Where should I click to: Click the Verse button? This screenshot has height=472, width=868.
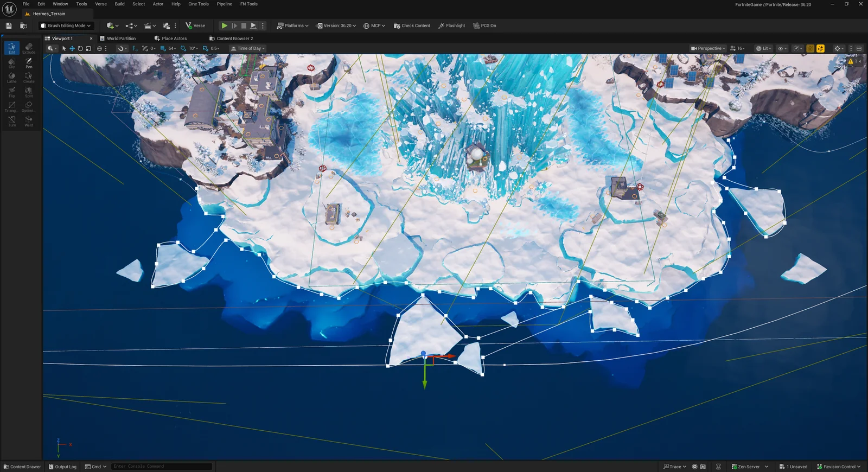[195, 25]
